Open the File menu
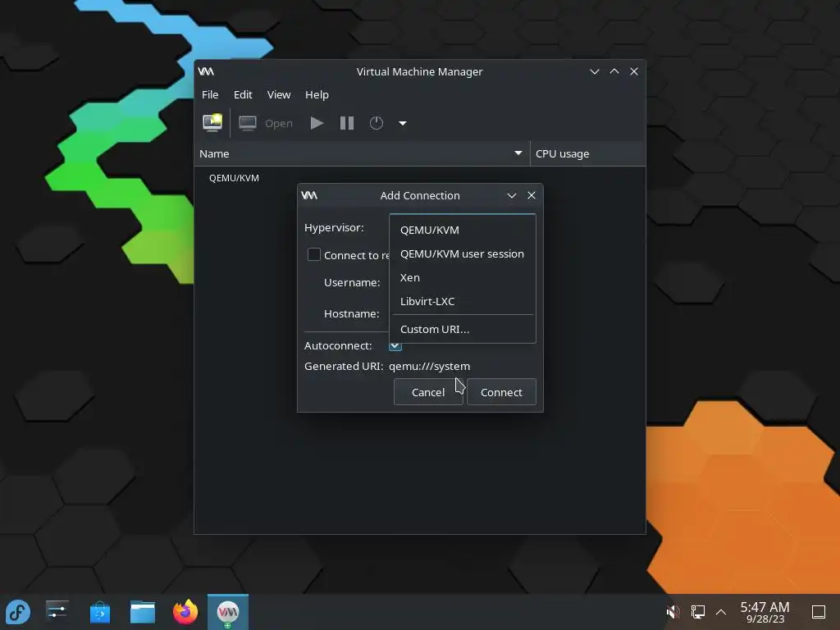 210,94
